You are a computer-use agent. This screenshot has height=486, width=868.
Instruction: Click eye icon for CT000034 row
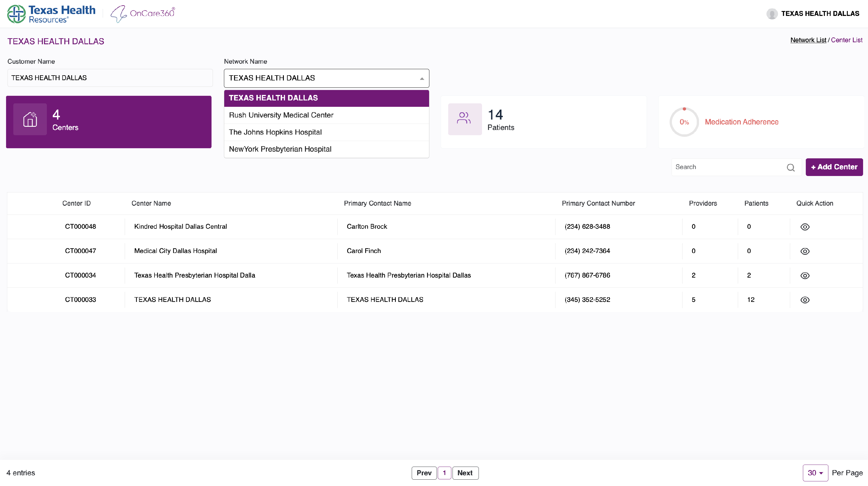click(x=805, y=276)
